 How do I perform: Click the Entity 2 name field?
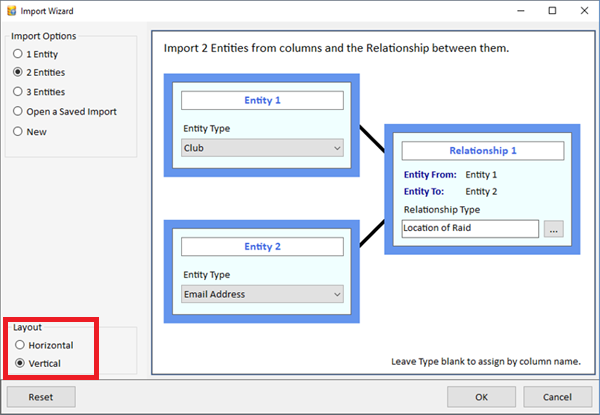point(262,247)
